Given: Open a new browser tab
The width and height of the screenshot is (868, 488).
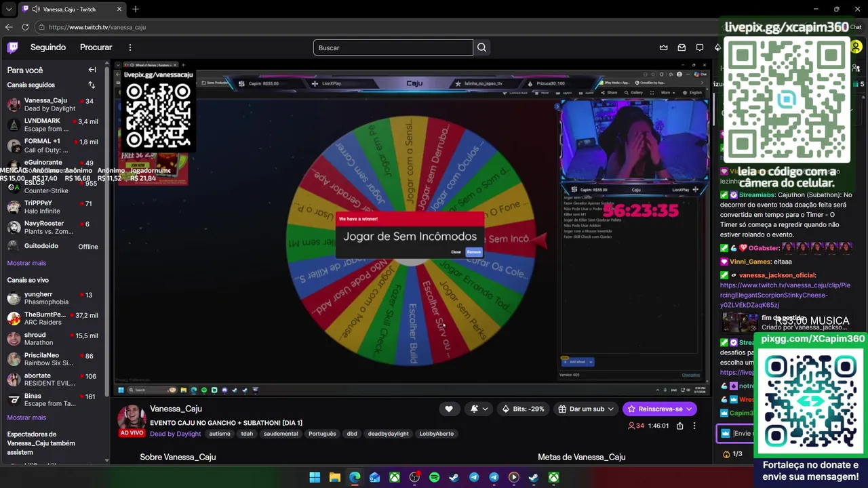Looking at the screenshot, I should (x=136, y=9).
